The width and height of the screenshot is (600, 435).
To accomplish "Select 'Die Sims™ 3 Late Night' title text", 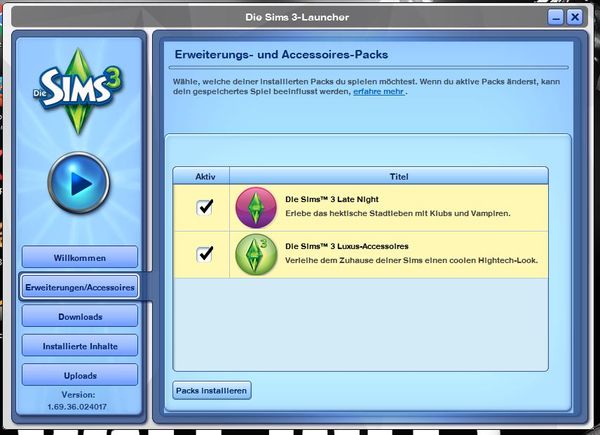I will pyautogui.click(x=332, y=199).
